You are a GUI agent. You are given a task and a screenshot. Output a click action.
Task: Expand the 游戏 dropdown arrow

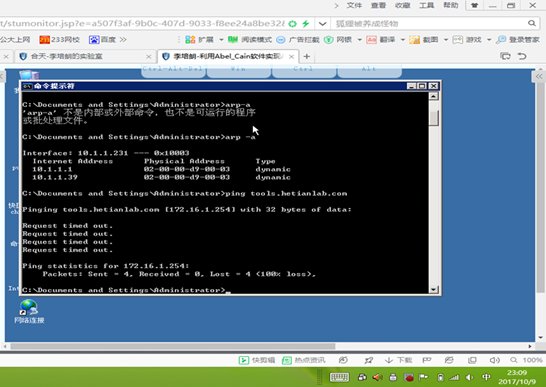[489, 40]
